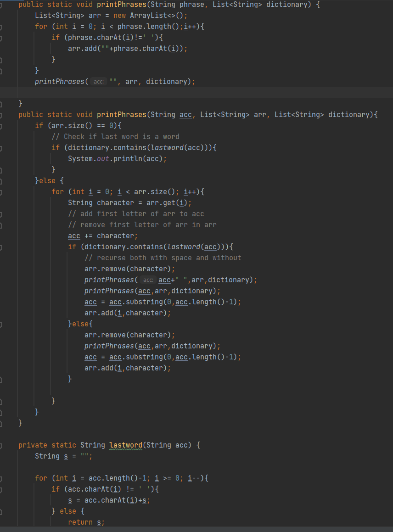393x532 pixels.
Task: Collapse the arr.size() == 0 if block
Action: 1,126
